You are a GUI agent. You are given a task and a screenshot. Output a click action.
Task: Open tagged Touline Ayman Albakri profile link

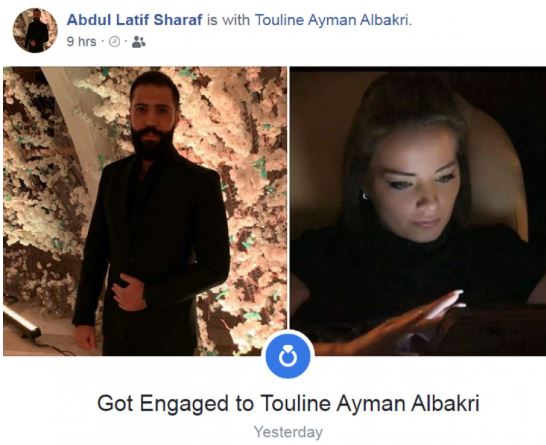click(333, 20)
